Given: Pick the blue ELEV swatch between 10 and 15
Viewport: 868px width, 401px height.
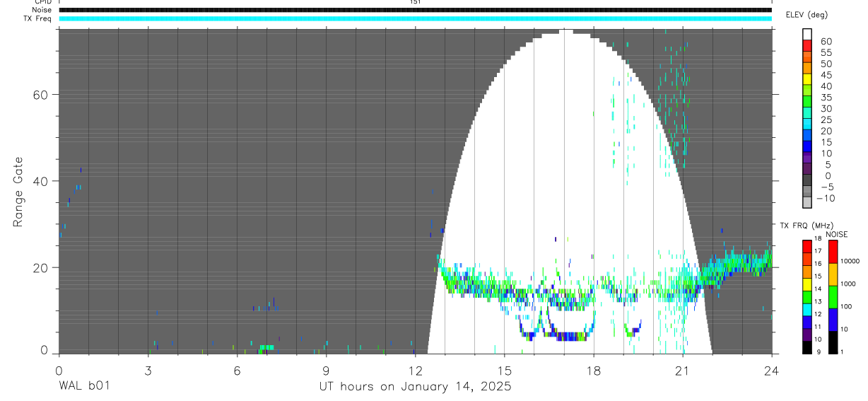Looking at the screenshot, I should 807,146.
